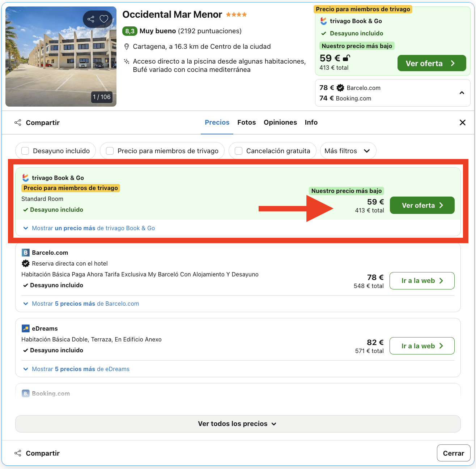Collapse the price comparison card chevron
This screenshot has width=476, height=469.
pyautogui.click(x=462, y=93)
